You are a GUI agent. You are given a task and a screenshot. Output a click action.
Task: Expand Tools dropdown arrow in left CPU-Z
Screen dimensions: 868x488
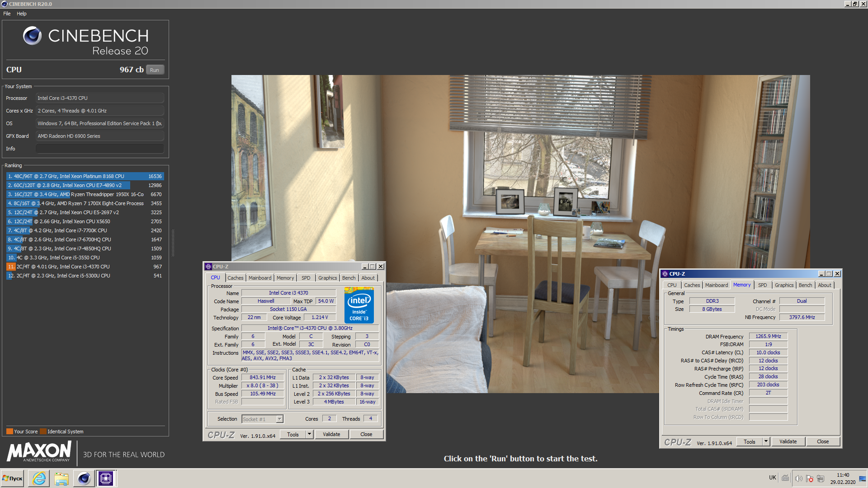click(x=310, y=434)
